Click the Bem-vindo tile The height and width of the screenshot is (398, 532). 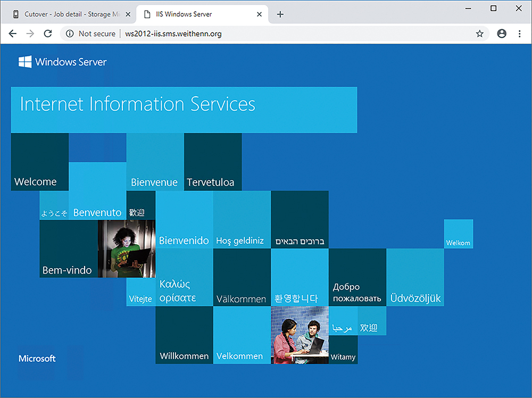[69, 248]
